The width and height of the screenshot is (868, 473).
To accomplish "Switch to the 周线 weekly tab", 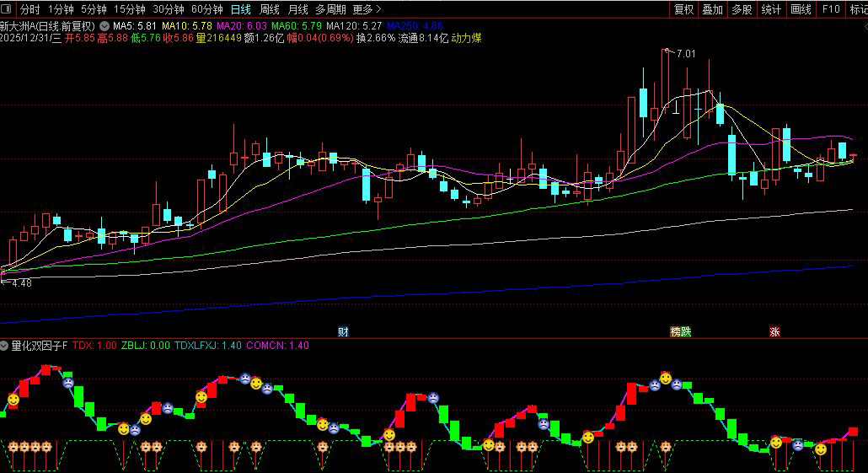I will tap(270, 9).
